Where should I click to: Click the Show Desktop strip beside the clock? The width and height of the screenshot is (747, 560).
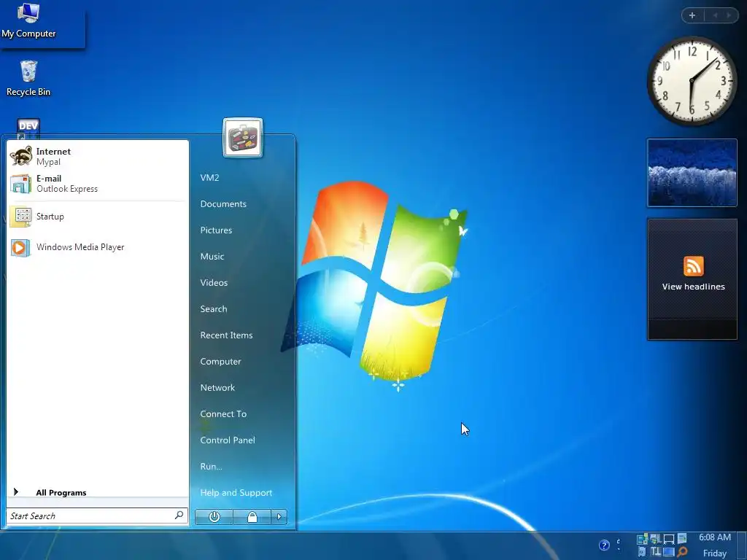coord(742,545)
